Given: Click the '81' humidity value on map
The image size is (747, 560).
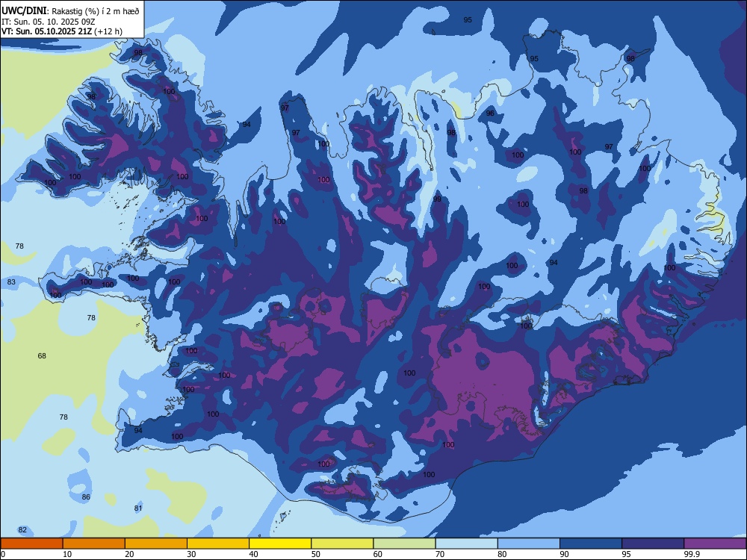Looking at the screenshot, I should point(138,508).
